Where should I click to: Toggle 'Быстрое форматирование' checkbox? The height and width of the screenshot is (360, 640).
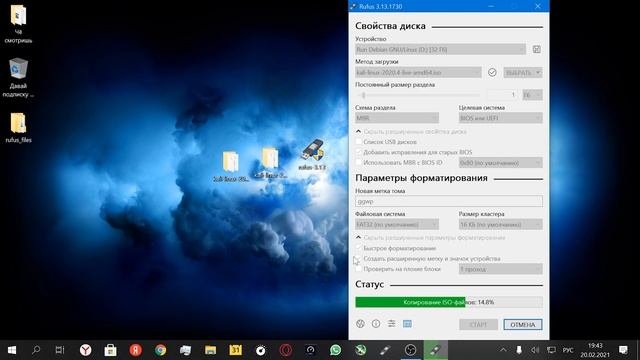(359, 248)
